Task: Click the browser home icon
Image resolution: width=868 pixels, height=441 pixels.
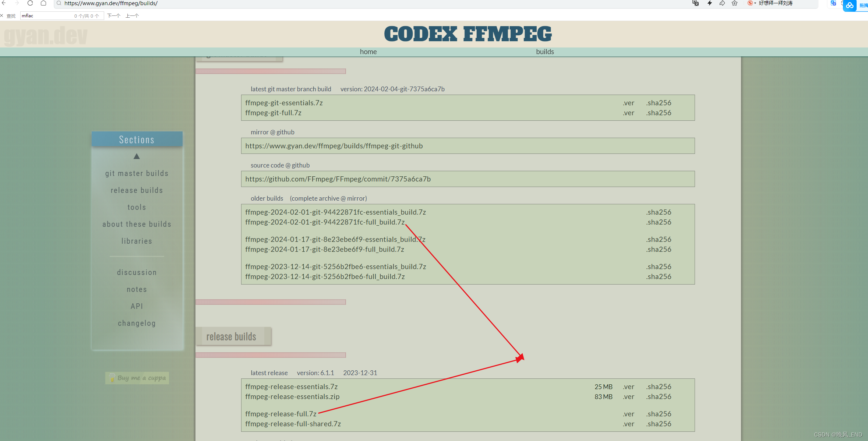Action: [x=43, y=3]
